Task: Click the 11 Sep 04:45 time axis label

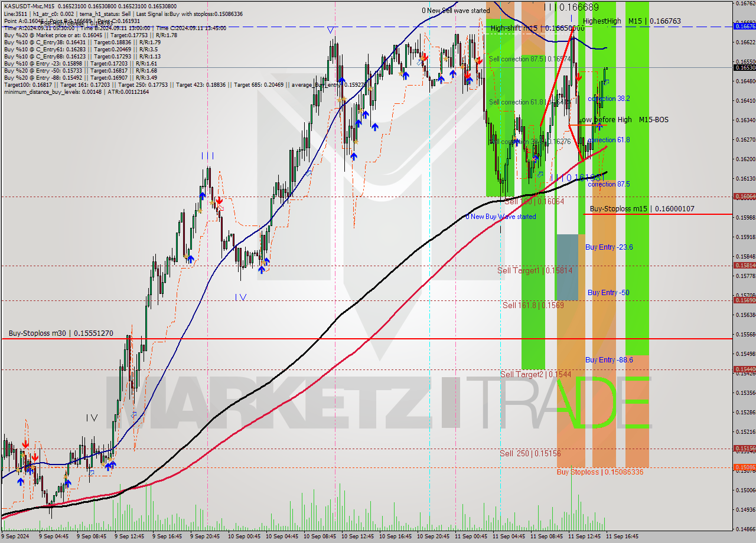Action: click(x=509, y=537)
